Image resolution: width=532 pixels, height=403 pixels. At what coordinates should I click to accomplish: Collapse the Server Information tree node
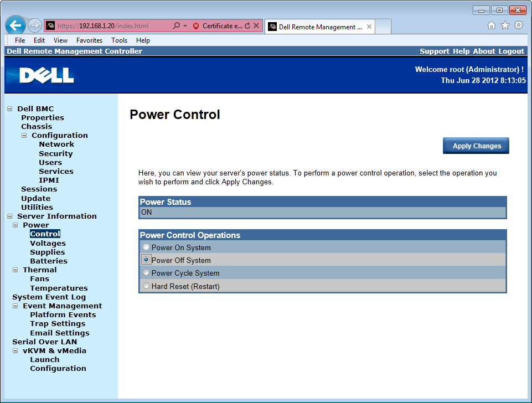coord(10,216)
